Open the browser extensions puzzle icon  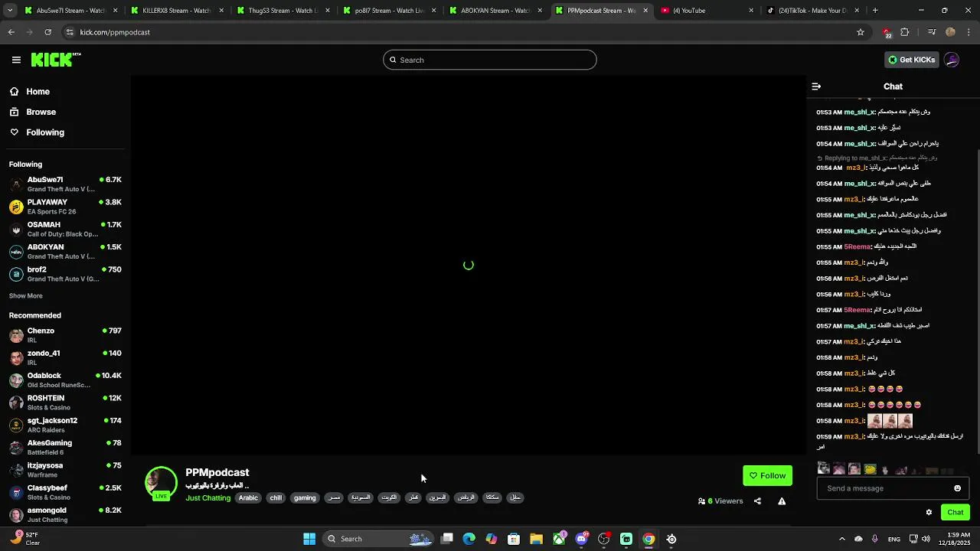[905, 32]
